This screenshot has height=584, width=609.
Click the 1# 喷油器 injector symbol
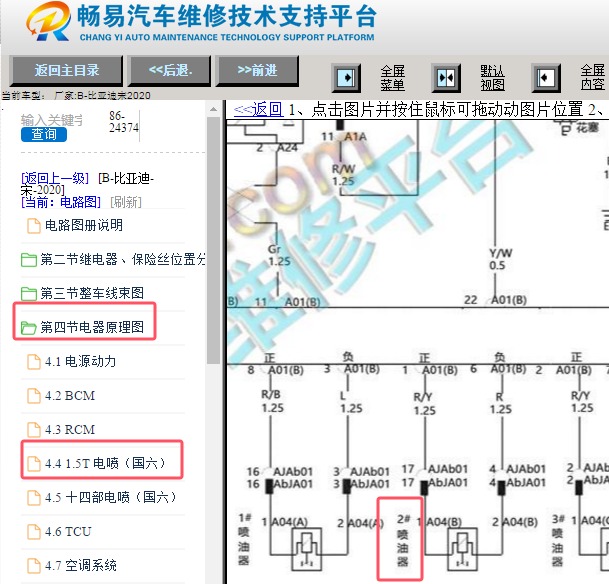click(307, 548)
